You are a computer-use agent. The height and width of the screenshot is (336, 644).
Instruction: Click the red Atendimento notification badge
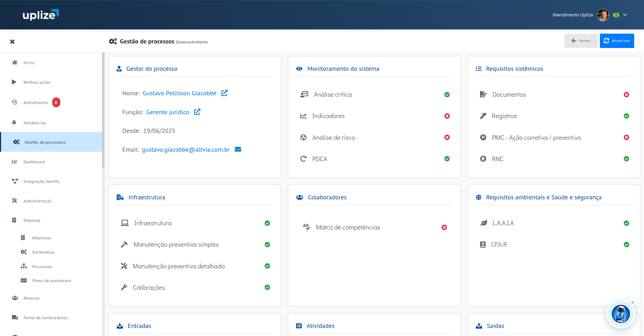(x=56, y=103)
